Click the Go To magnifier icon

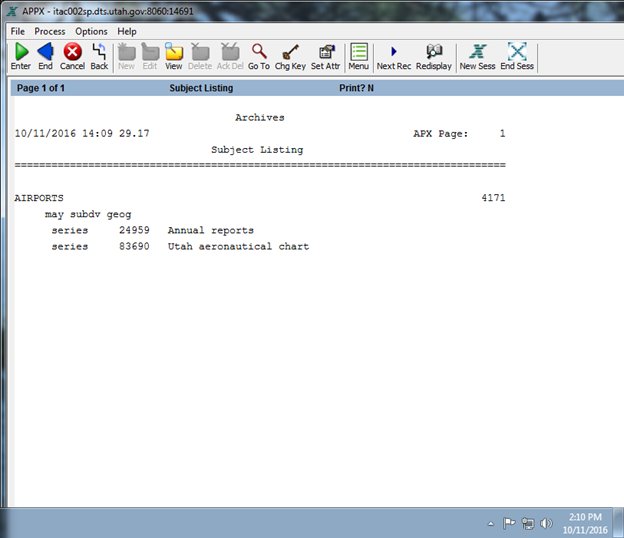(259, 52)
